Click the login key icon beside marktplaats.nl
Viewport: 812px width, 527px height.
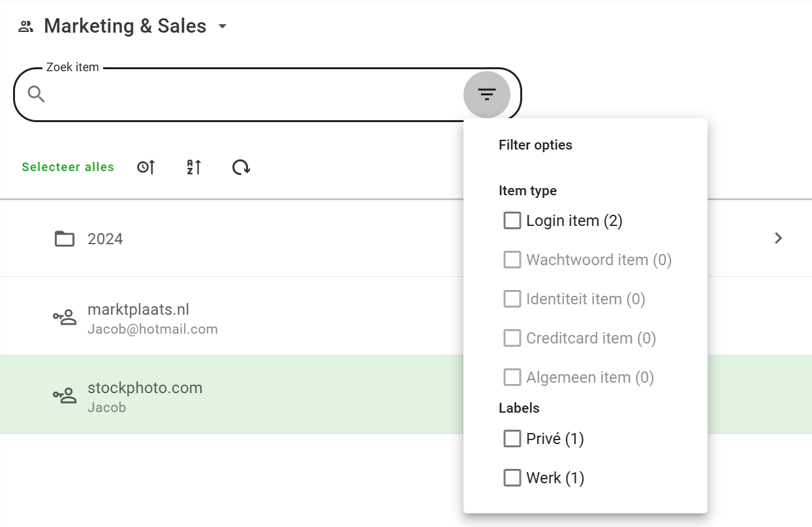[65, 317]
